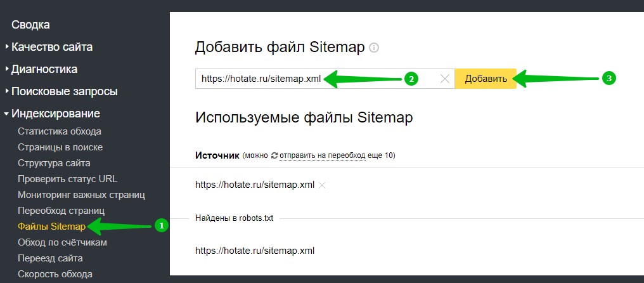Remove the sitemap.xml entry under Источник
644x283 pixels.
click(322, 185)
